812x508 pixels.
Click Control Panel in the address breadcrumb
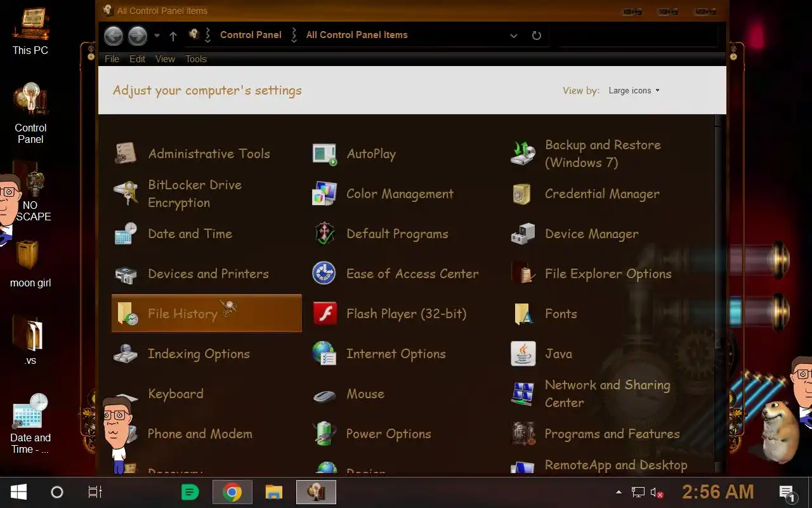click(x=251, y=35)
